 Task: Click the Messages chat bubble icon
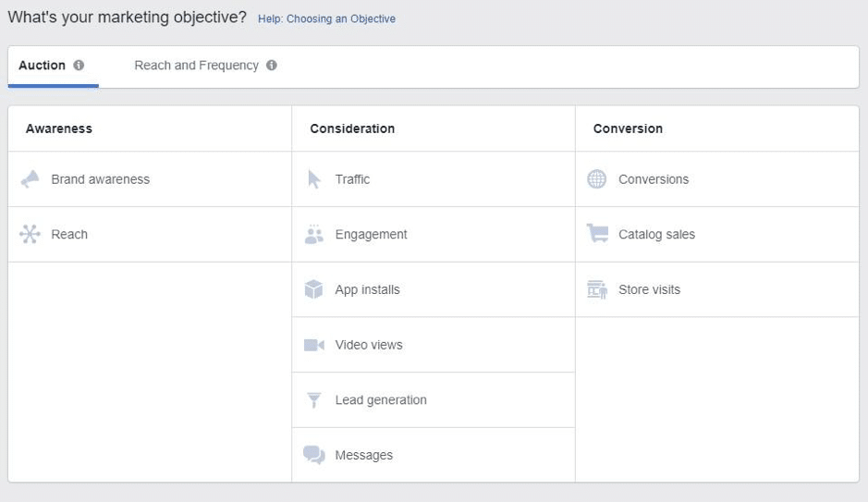[x=314, y=455]
